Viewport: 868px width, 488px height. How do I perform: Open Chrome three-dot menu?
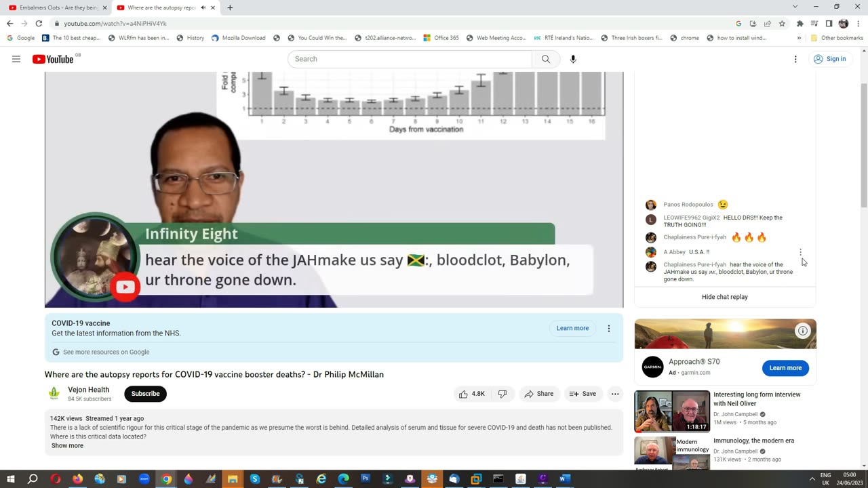tap(858, 23)
